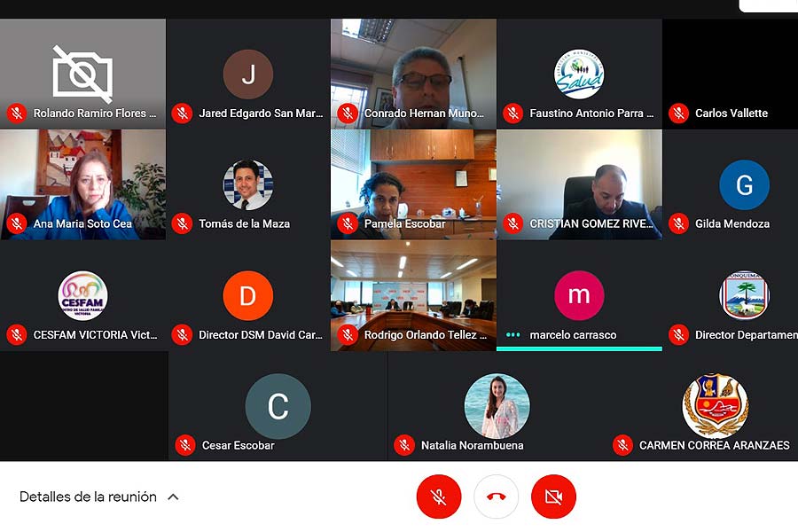
Task: Toggle the camera off button in bottom bar
Action: pyautogui.click(x=553, y=497)
